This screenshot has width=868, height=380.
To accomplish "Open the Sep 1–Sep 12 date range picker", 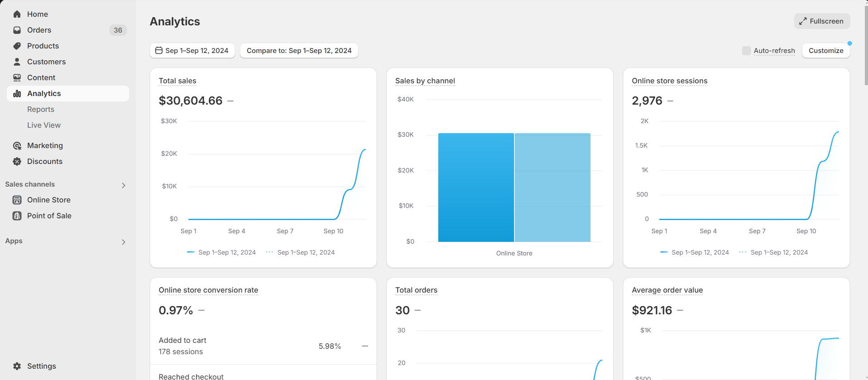I will [x=192, y=51].
